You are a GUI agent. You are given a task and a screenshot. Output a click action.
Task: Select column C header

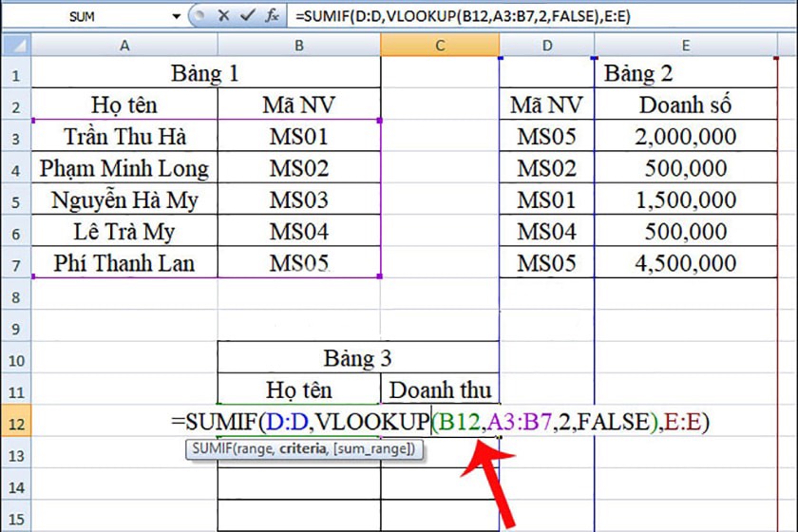440,46
